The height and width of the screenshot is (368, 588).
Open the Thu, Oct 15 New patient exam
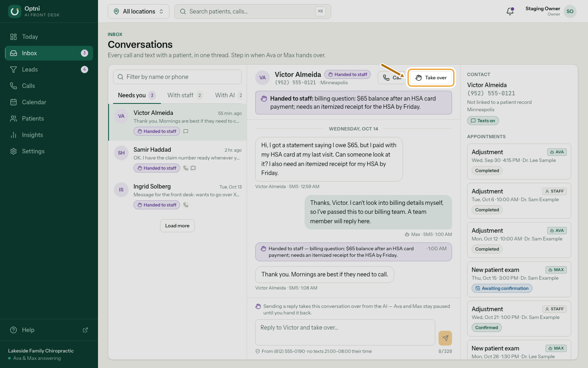pos(519,279)
